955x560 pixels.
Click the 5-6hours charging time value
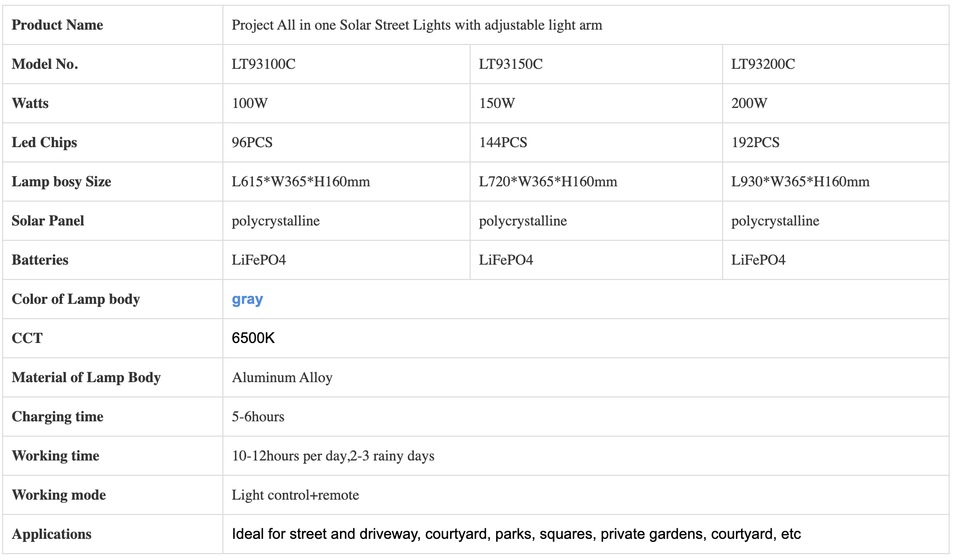tap(258, 417)
